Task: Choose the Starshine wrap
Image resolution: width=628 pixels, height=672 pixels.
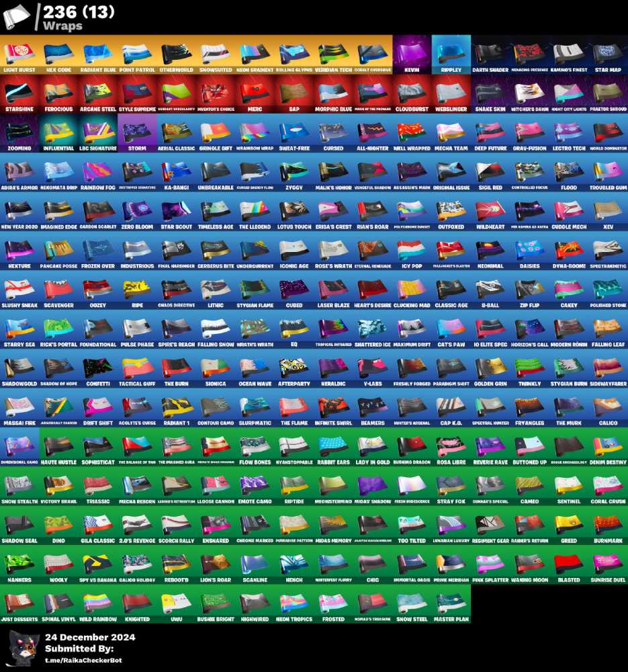Action: tap(19, 94)
